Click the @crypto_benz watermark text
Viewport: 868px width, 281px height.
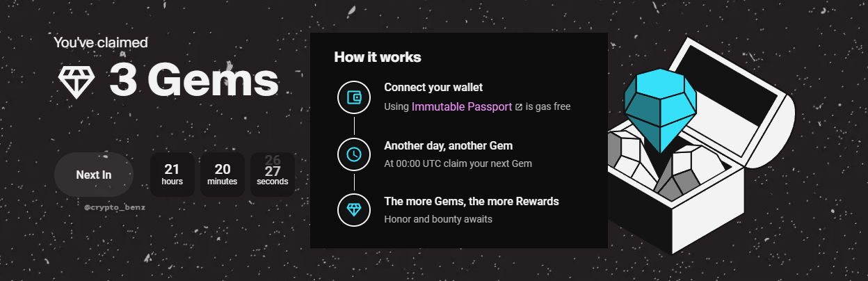coord(114,207)
